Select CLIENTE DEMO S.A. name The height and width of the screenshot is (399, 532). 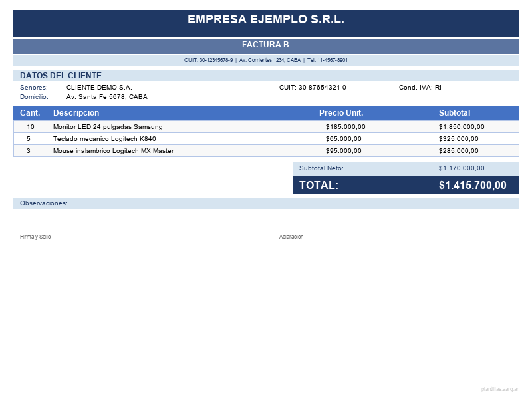(99, 88)
